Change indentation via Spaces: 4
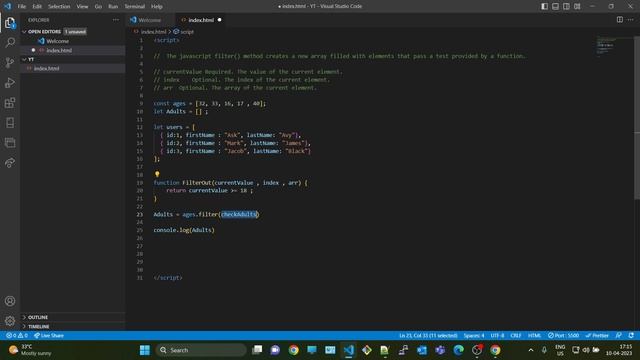Screen dimensions: 640x360 click(x=473, y=336)
